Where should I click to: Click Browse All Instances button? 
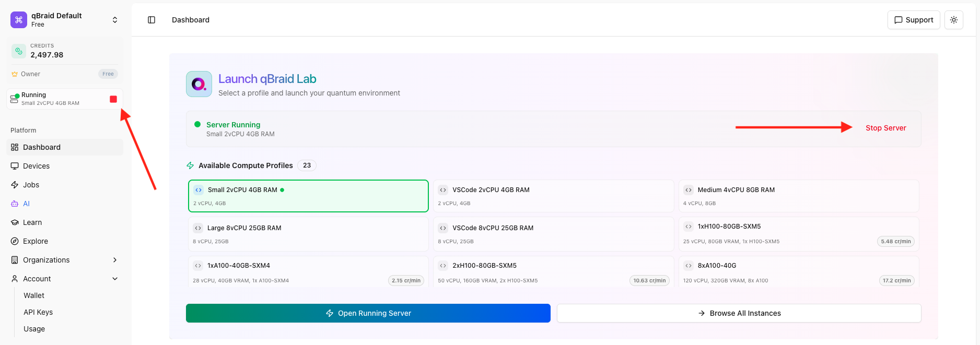(739, 313)
